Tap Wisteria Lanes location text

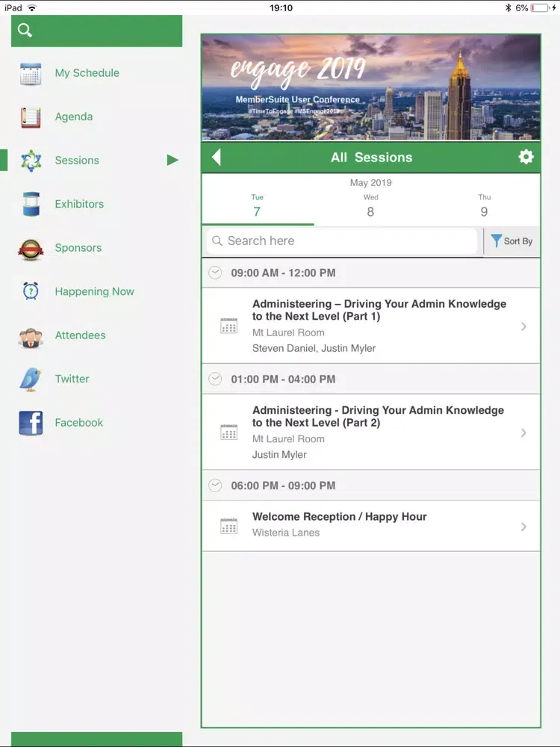[x=286, y=533]
